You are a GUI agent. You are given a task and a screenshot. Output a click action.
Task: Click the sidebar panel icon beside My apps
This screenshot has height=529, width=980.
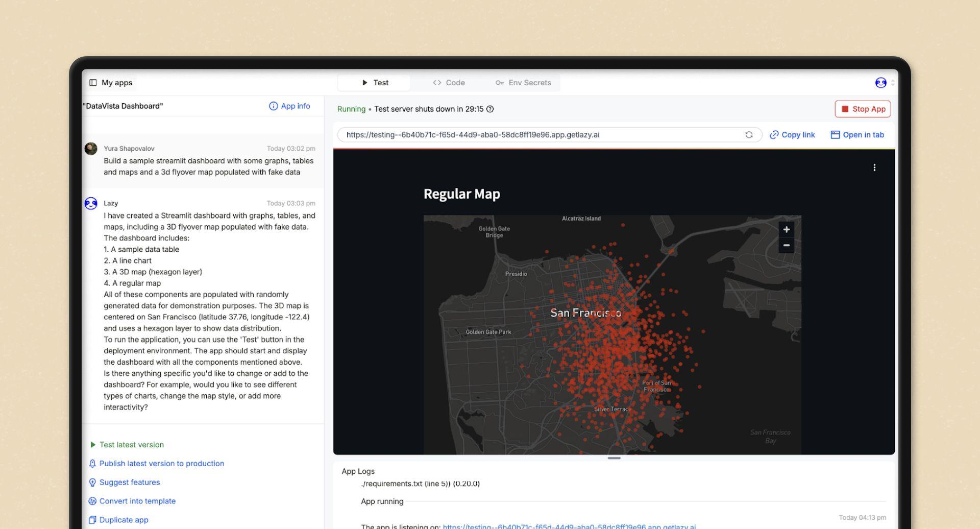point(93,83)
